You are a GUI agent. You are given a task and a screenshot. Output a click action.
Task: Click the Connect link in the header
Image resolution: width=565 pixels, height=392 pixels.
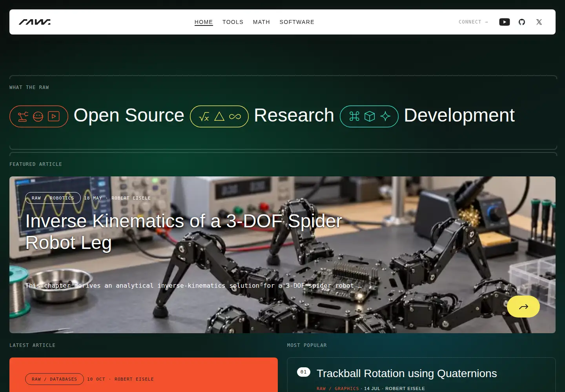coord(473,22)
